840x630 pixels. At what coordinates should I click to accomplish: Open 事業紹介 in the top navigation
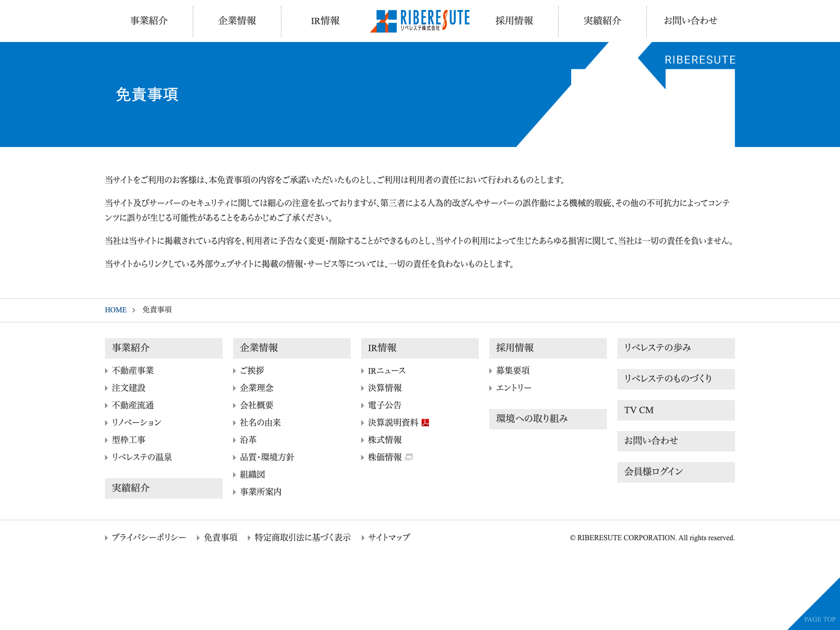click(149, 21)
